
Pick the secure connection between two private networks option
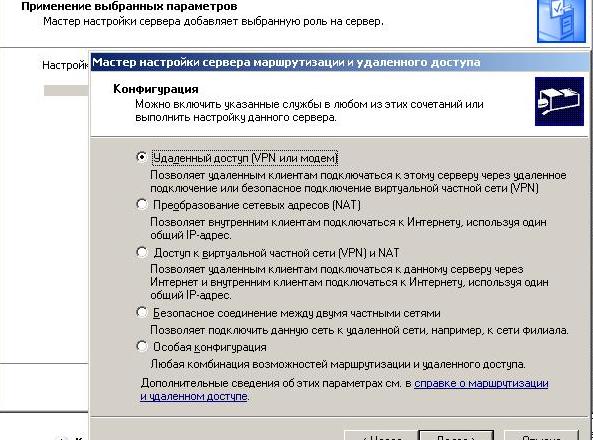(x=142, y=312)
